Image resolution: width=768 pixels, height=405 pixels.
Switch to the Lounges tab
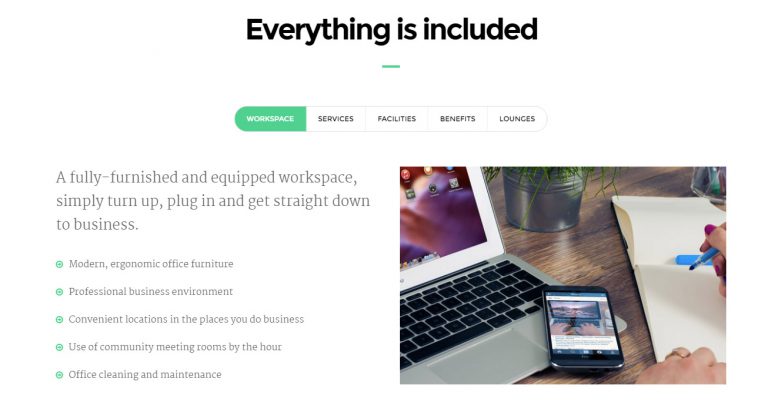coord(517,119)
